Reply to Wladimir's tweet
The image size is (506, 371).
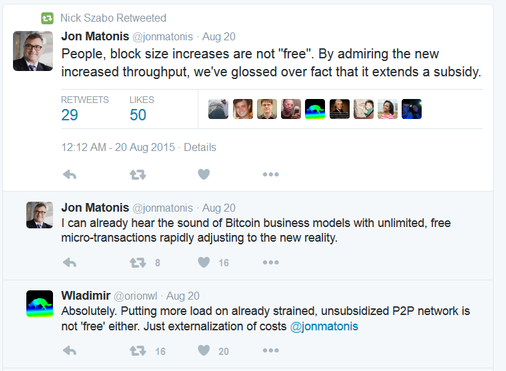pyautogui.click(x=70, y=351)
